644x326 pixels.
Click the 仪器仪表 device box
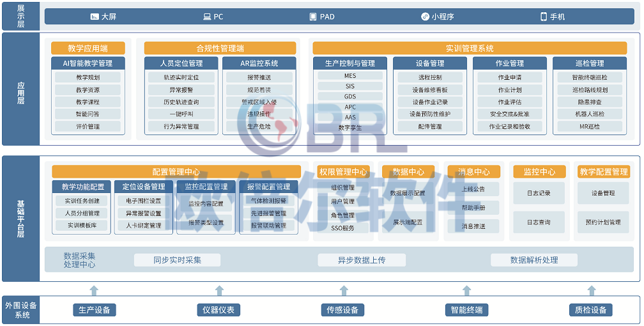click(x=218, y=310)
